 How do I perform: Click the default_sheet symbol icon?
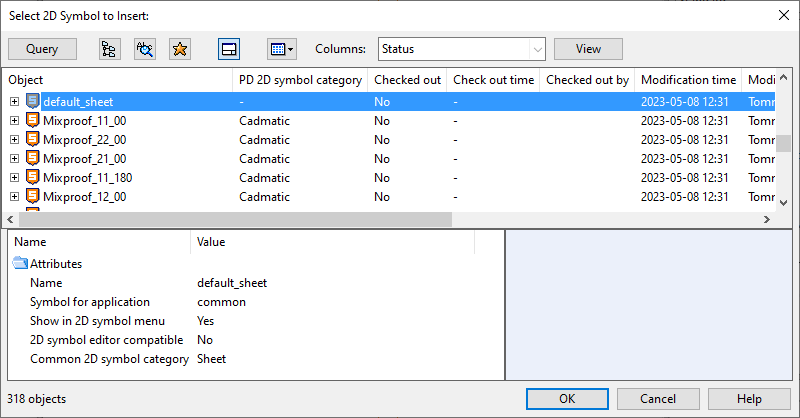[x=33, y=101]
